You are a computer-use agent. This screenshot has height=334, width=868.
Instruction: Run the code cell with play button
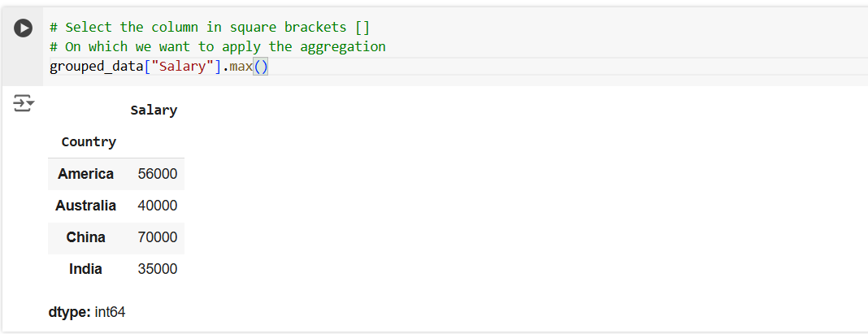(24, 28)
